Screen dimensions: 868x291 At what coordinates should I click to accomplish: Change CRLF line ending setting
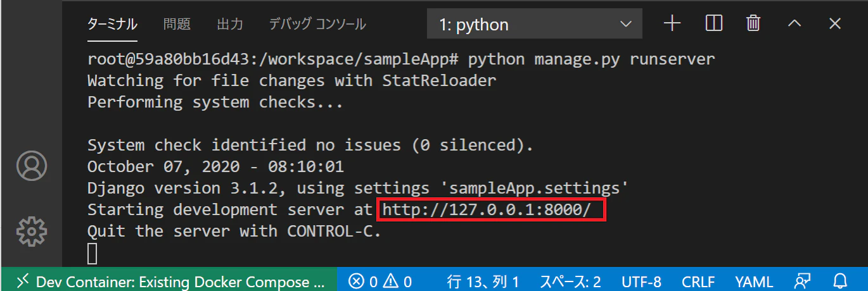click(698, 282)
